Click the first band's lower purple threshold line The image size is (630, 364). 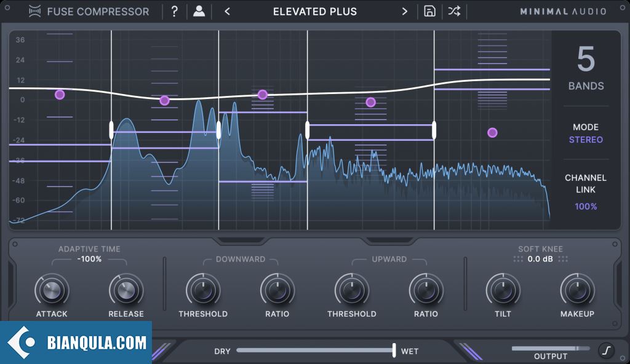(x=60, y=161)
